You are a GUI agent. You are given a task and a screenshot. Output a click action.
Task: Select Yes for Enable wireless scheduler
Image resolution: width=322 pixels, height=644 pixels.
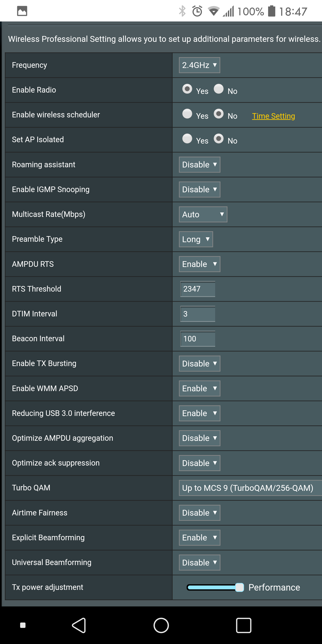tap(187, 114)
